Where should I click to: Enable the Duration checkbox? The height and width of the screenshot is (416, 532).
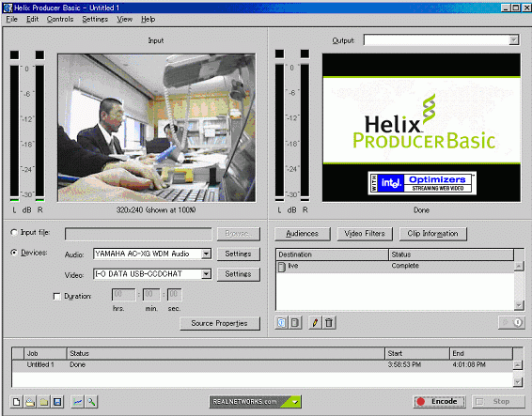tap(57, 297)
